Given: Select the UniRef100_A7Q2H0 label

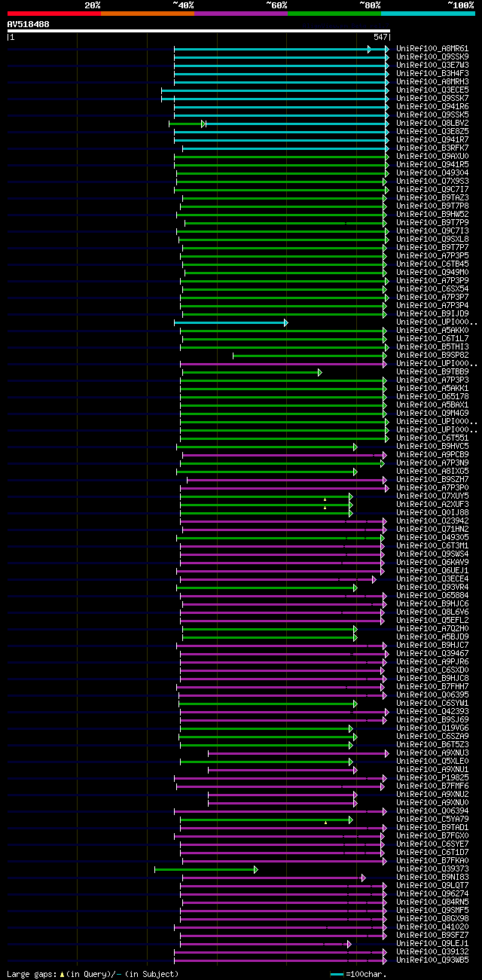Looking at the screenshot, I should point(433,629).
